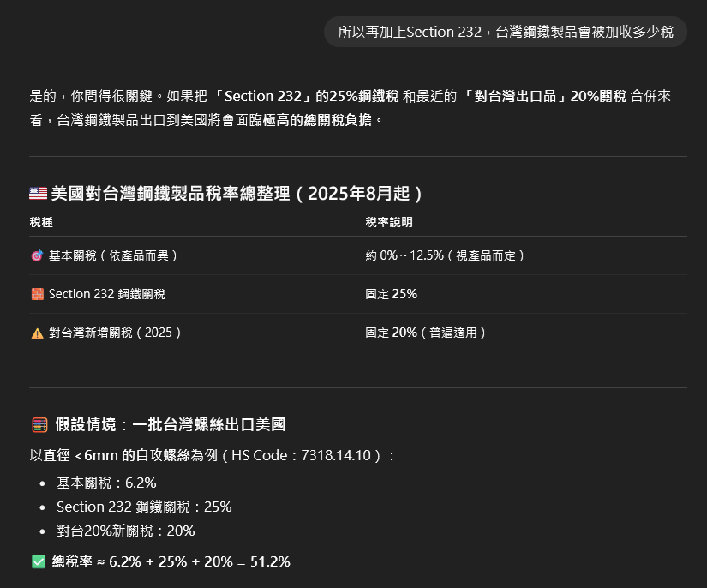Click the 稅率說明 table column header

click(389, 222)
